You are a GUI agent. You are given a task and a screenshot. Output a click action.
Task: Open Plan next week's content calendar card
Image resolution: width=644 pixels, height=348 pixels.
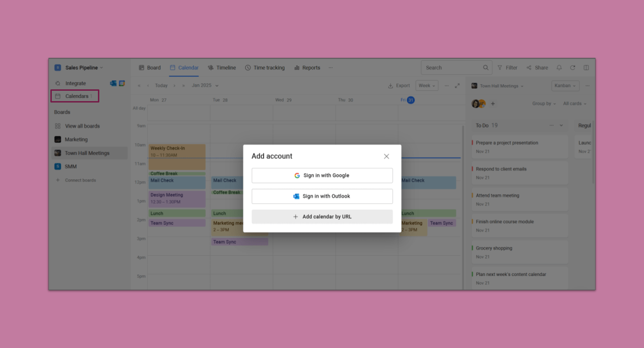pyautogui.click(x=520, y=278)
